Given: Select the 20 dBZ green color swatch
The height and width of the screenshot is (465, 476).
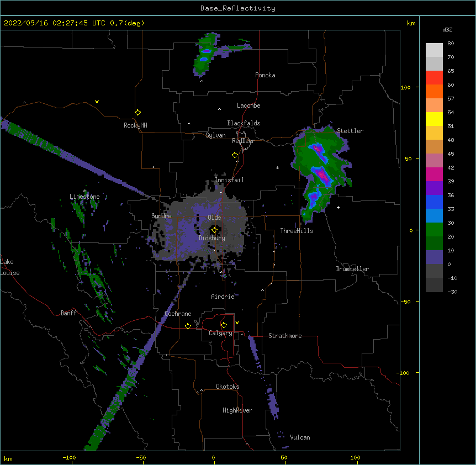Looking at the screenshot, I should click(434, 230).
